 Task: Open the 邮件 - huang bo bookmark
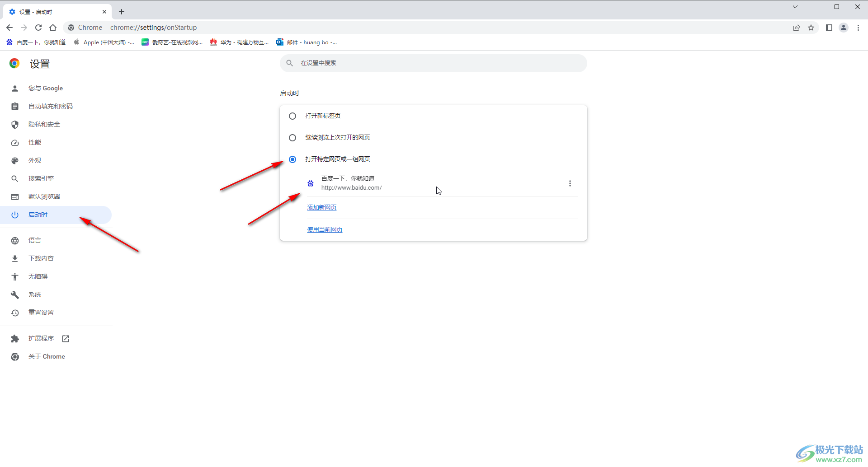307,42
